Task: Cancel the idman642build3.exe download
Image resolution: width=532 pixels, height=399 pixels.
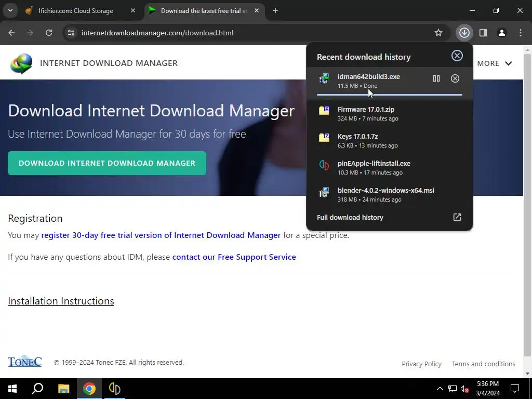Action: pyautogui.click(x=455, y=79)
